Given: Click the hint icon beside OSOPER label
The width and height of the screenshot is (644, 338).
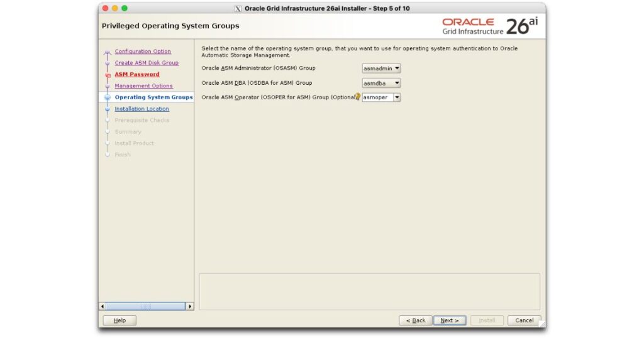Looking at the screenshot, I should click(358, 97).
